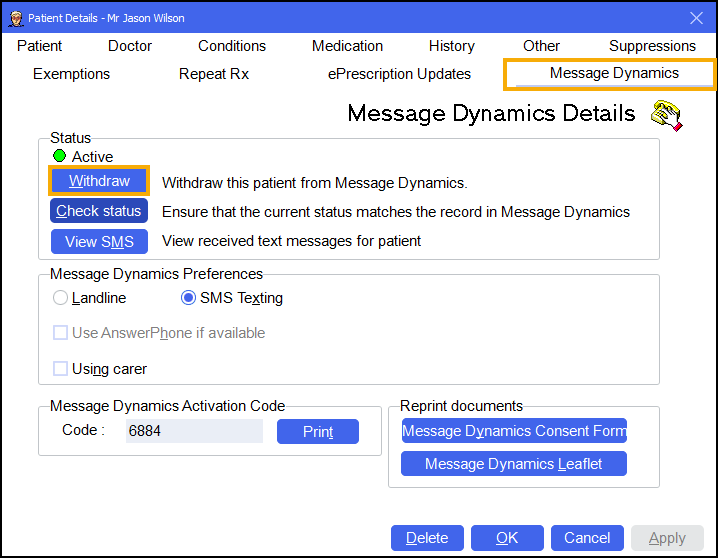Click the 'Withdraw this patient' description text

click(x=315, y=183)
